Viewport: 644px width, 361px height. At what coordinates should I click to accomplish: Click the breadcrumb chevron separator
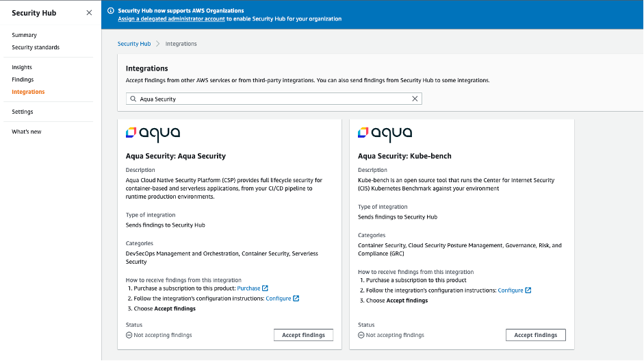157,44
